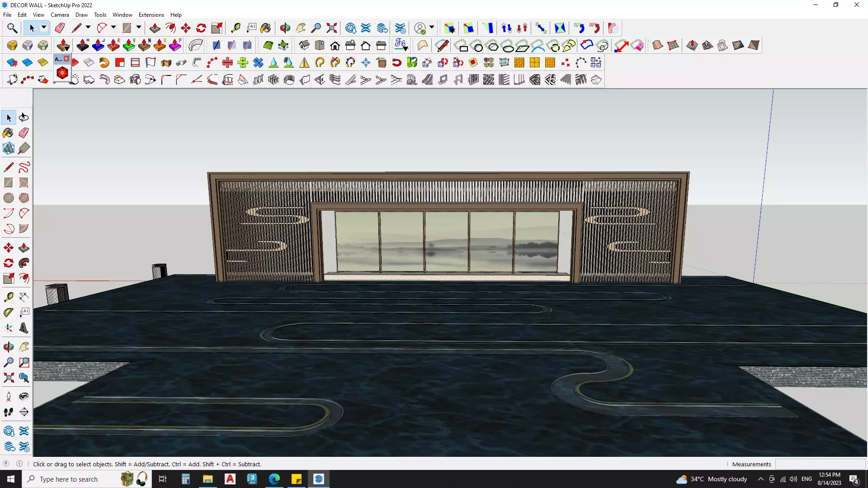Click the ENG language indicator

807,479
